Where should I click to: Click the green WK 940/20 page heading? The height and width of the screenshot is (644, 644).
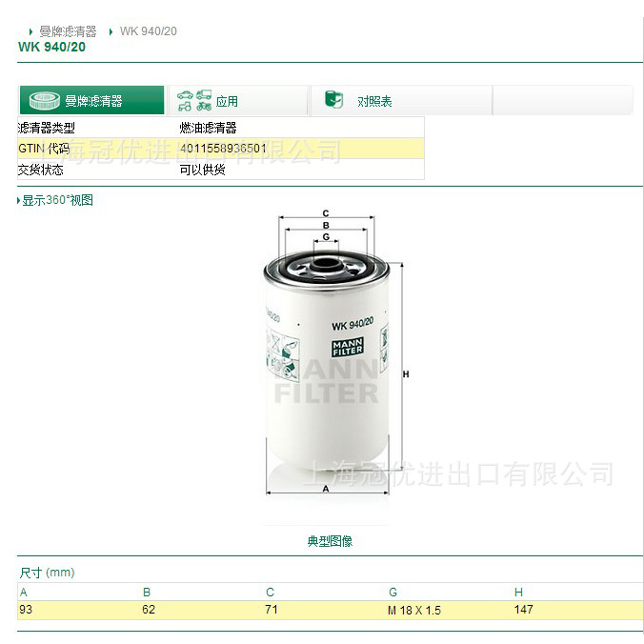pyautogui.click(x=51, y=47)
